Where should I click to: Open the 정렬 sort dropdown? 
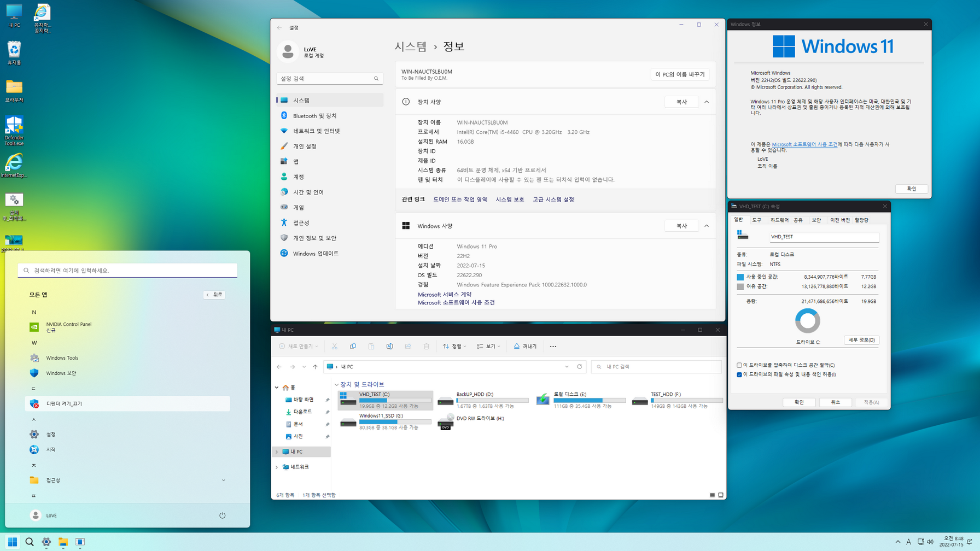(454, 346)
